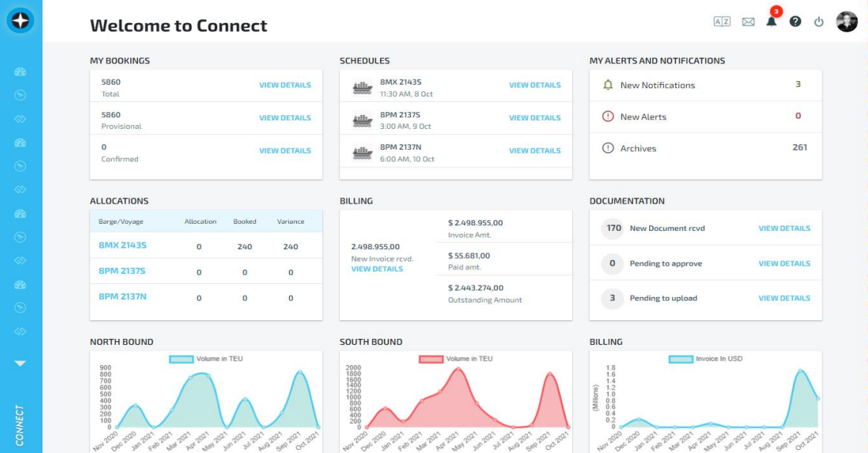868x453 pixels.
Task: Click the Archives icon in alerts panel
Action: point(607,148)
